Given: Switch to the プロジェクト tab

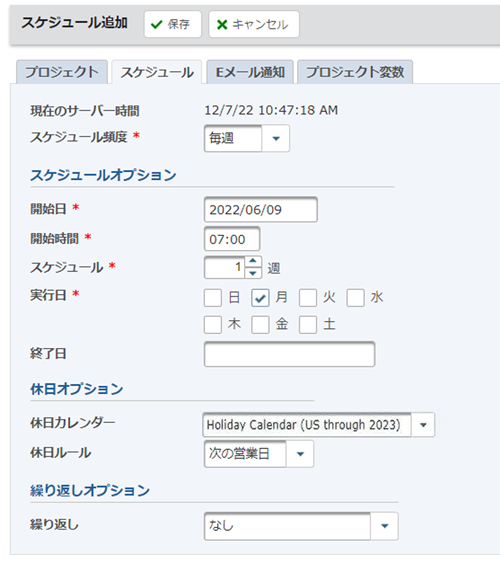Looking at the screenshot, I should tap(62, 72).
